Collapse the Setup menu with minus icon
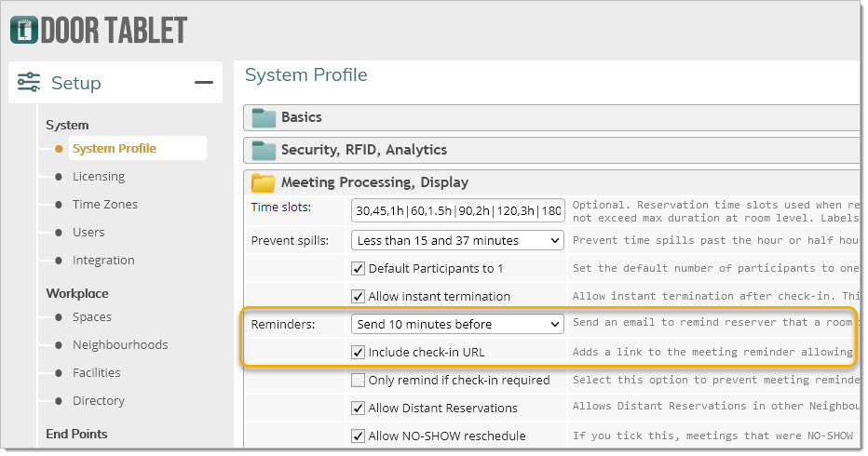Viewport: 868px width, 456px height. pos(204,83)
